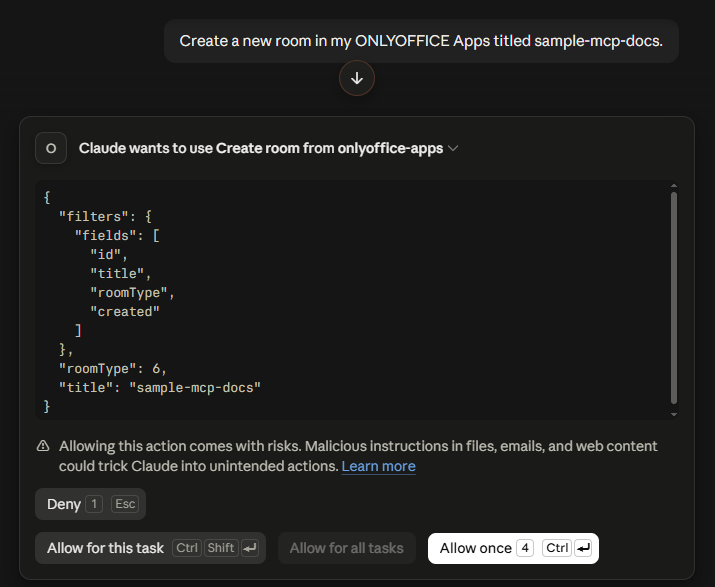This screenshot has width=715, height=587.
Task: Click the "title": "sample-mcp-docs" line
Action: [160, 388]
